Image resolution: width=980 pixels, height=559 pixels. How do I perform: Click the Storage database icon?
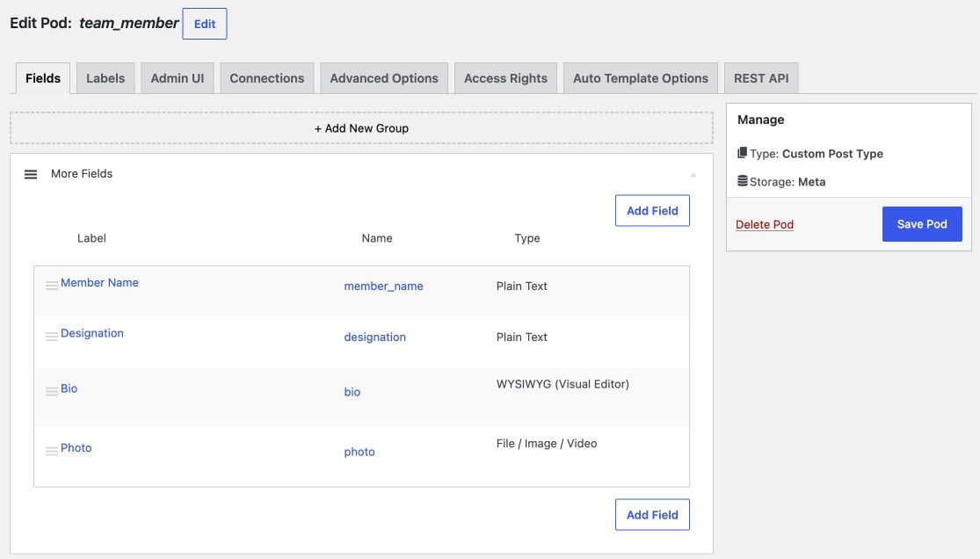coord(743,181)
